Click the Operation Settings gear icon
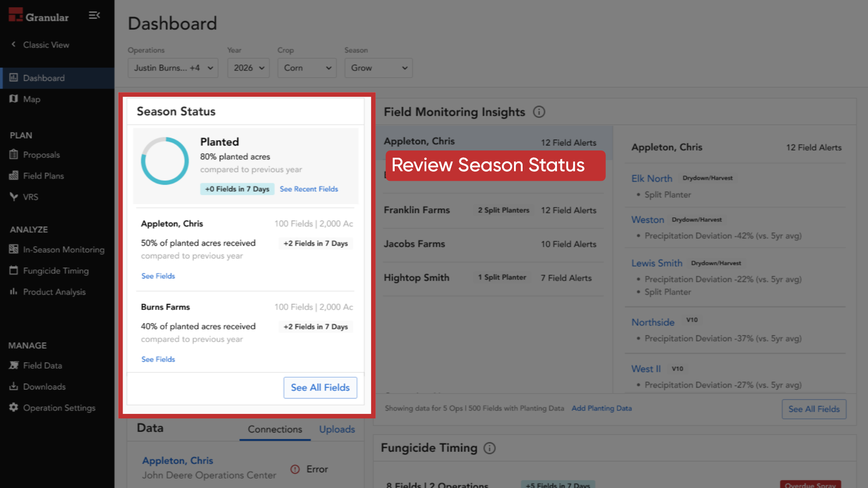 (14, 407)
